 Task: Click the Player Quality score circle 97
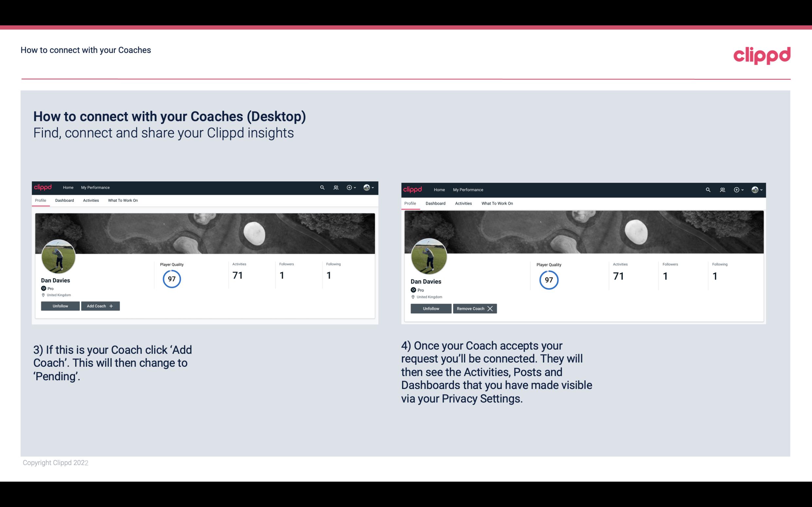point(171,279)
